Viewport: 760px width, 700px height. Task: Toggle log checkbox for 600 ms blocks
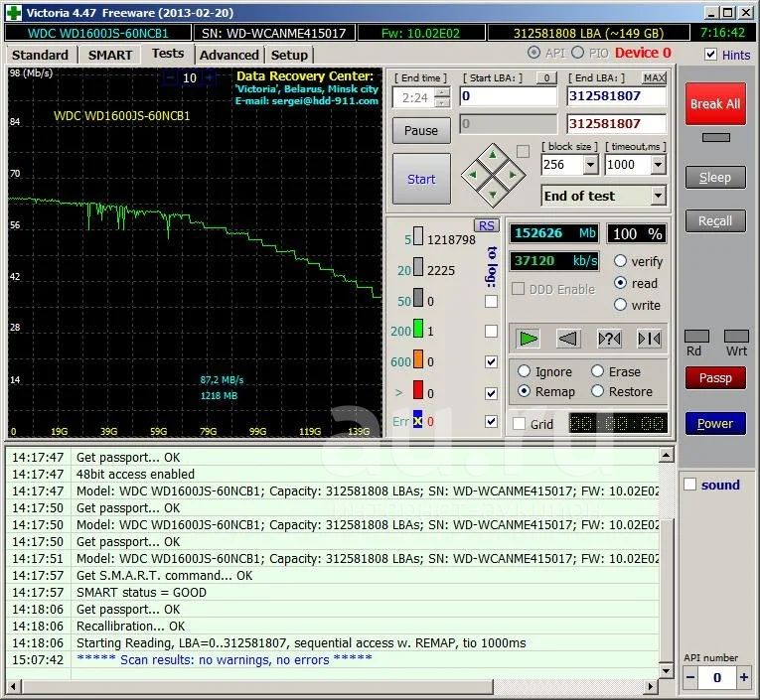click(x=491, y=361)
